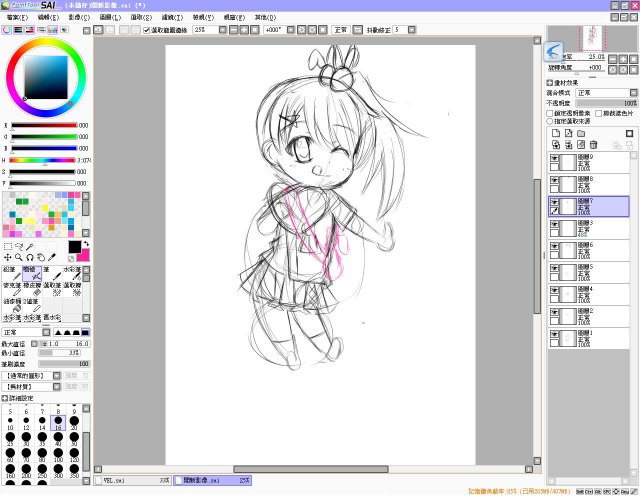The image size is (640, 496).
Task: Open the stabilizer value dropdown showing 5
Action: tap(411, 30)
